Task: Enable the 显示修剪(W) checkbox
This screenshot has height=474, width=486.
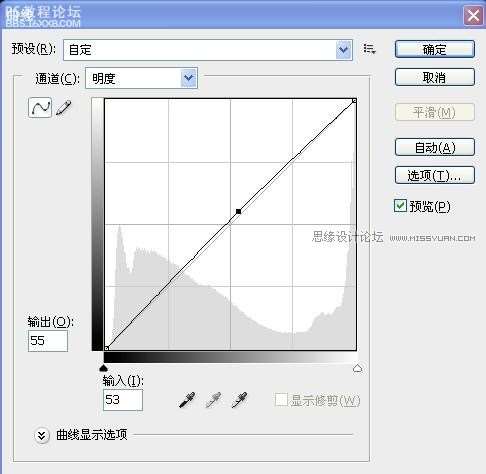Action: [x=281, y=400]
